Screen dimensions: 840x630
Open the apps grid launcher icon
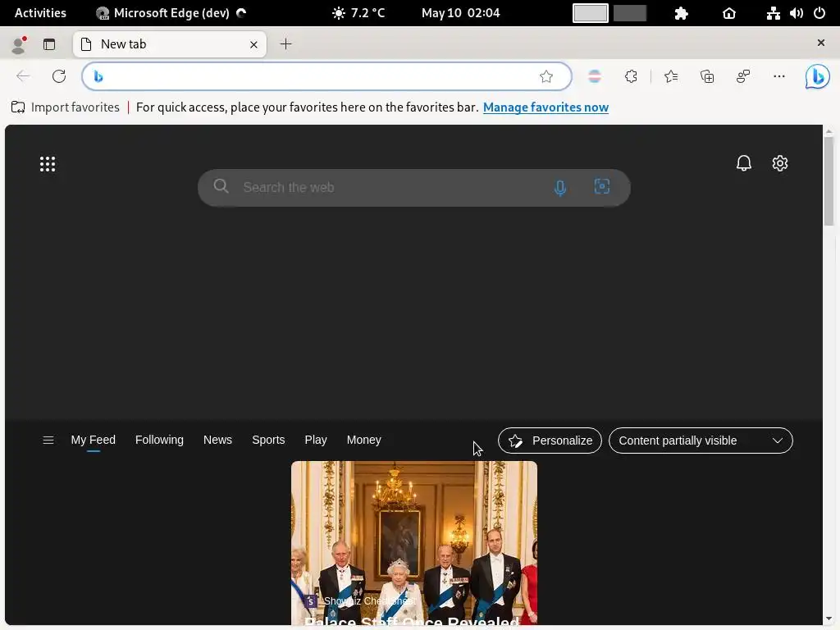(x=48, y=164)
